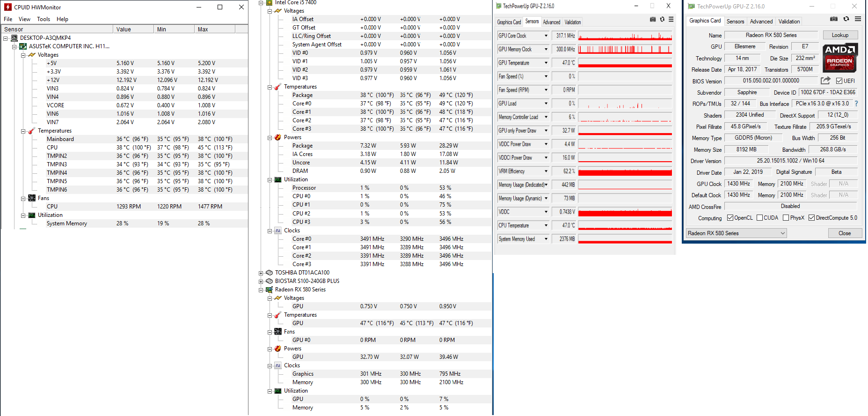
Task: Open the hamburger menu in GPU-Z Sensors window
Action: pos(671,19)
